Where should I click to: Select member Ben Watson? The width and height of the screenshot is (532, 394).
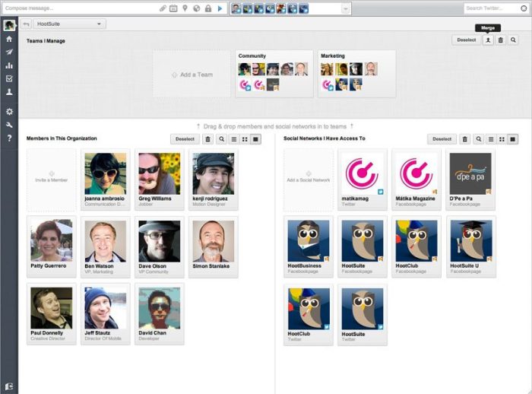point(106,247)
